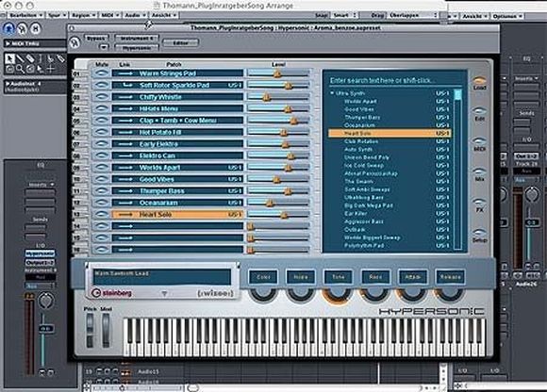Click the link chain icon in Arrange window

(22, 28)
